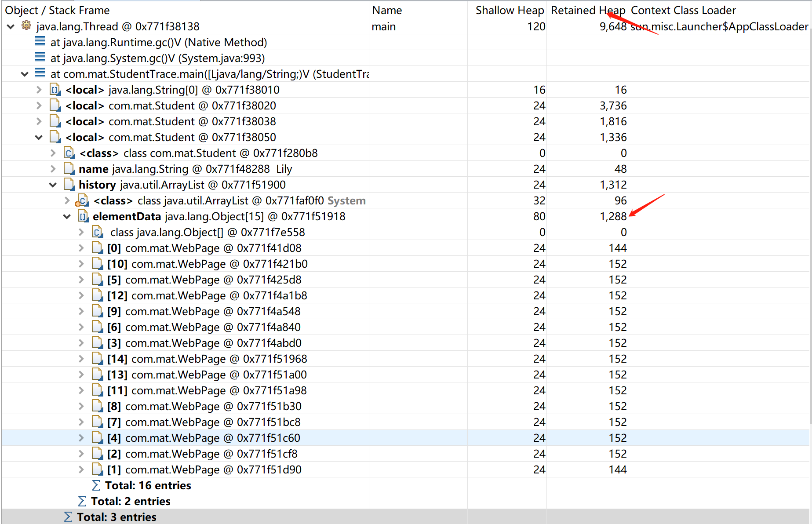
Task: Click the Context Class Loader column header
Action: [683, 10]
